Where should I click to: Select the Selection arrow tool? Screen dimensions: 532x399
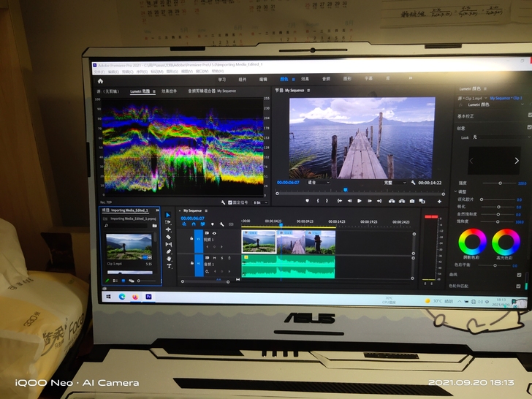pos(169,216)
